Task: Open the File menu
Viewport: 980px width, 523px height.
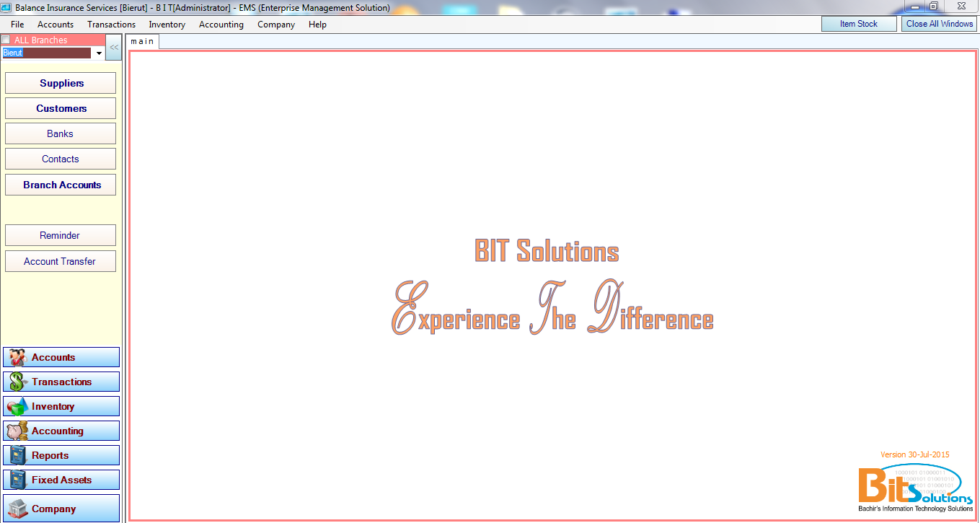Action: pos(17,25)
